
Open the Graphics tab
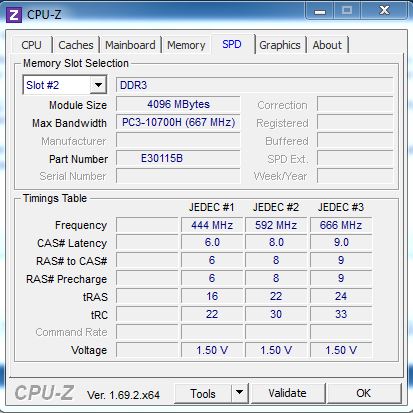pos(280,45)
